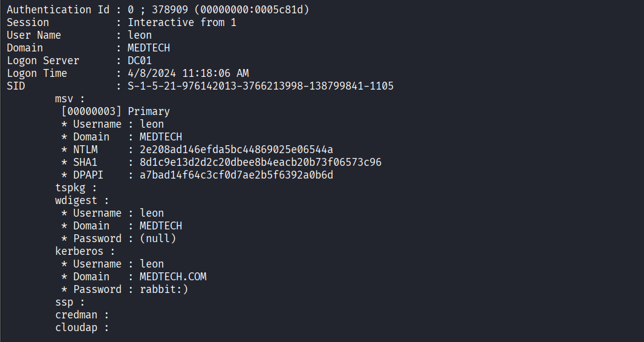This screenshot has width=644, height=342.
Task: Click the DPAPI key value
Action: tap(236, 175)
